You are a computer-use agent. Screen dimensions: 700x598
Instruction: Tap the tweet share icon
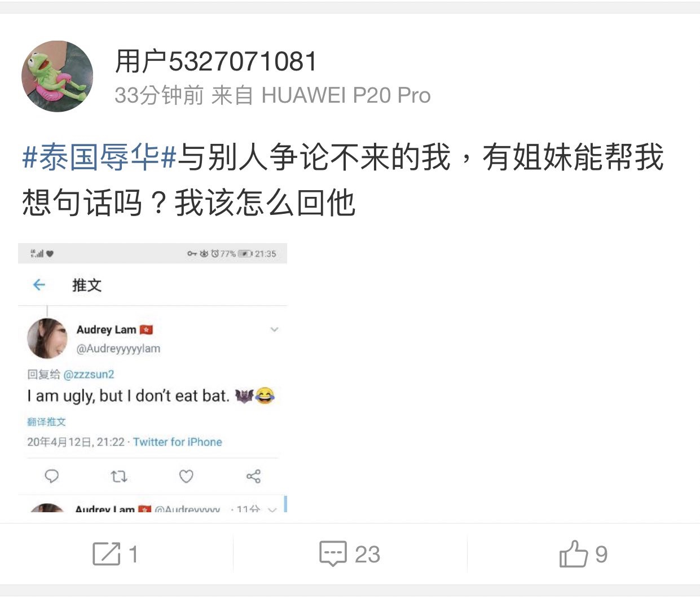tap(254, 477)
